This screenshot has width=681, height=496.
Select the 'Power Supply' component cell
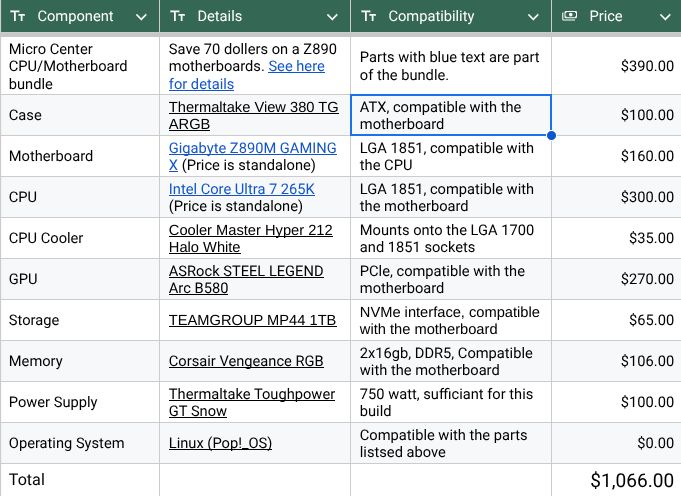pyautogui.click(x=80, y=402)
